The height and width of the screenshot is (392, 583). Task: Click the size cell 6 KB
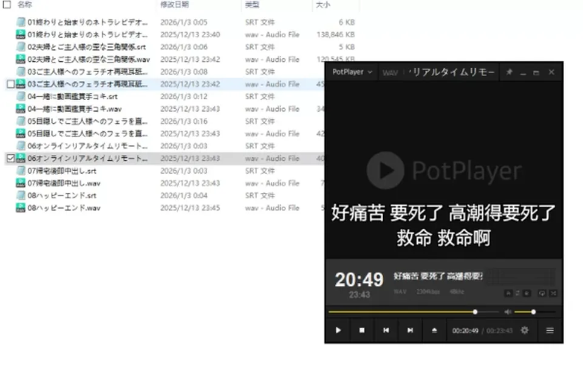coord(347,22)
